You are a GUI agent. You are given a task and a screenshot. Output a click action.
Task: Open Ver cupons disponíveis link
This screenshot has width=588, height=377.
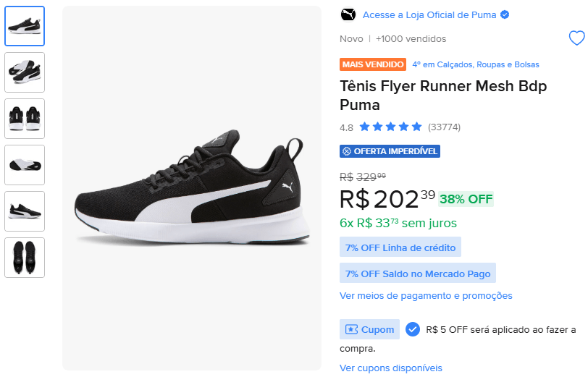pyautogui.click(x=390, y=368)
